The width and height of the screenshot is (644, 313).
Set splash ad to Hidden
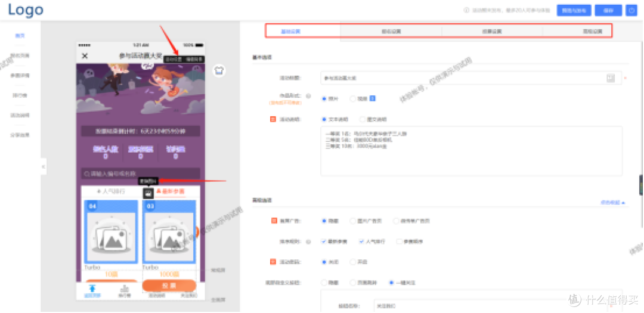click(324, 221)
